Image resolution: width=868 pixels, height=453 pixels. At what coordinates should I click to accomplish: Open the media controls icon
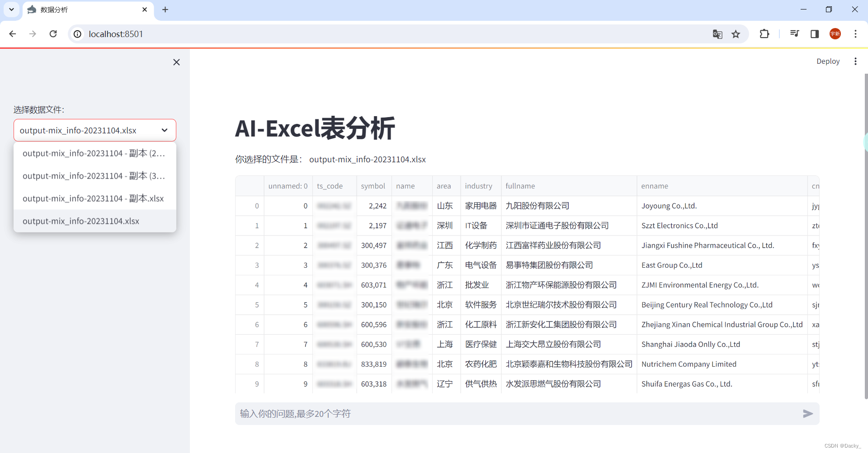coord(795,34)
